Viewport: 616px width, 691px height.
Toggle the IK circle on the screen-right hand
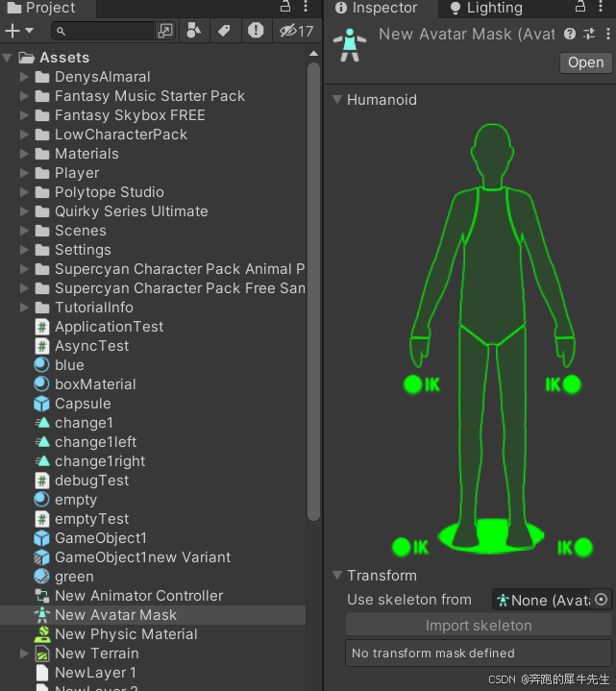(572, 384)
